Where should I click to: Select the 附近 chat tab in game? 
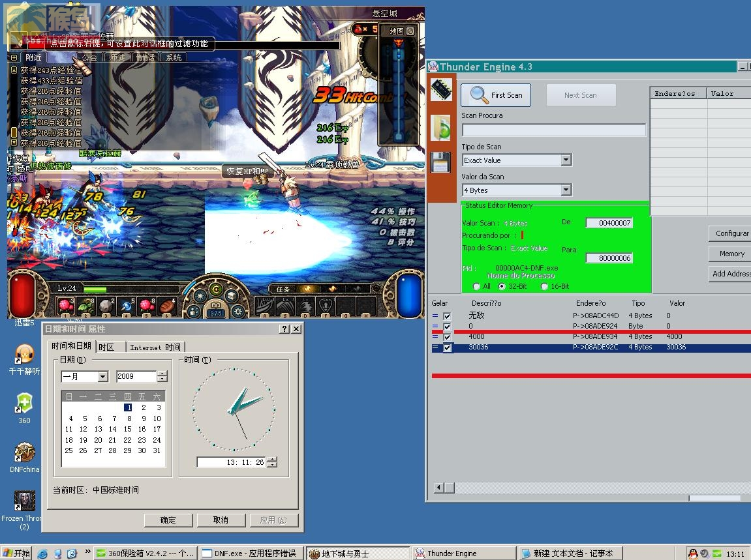pyautogui.click(x=33, y=57)
